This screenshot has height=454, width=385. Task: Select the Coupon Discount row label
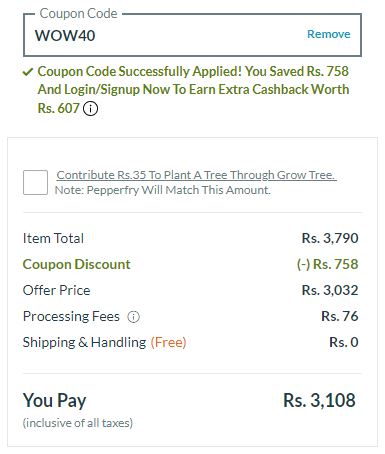(x=76, y=264)
